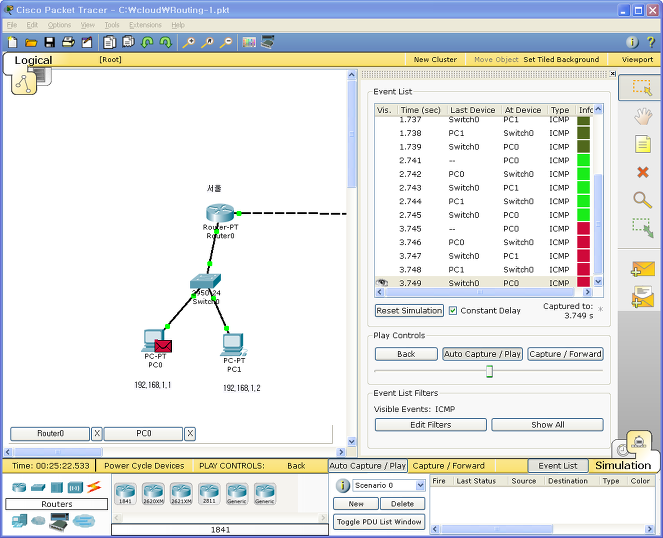
Task: Choose the Select tool in the right sidebar
Action: [x=642, y=87]
